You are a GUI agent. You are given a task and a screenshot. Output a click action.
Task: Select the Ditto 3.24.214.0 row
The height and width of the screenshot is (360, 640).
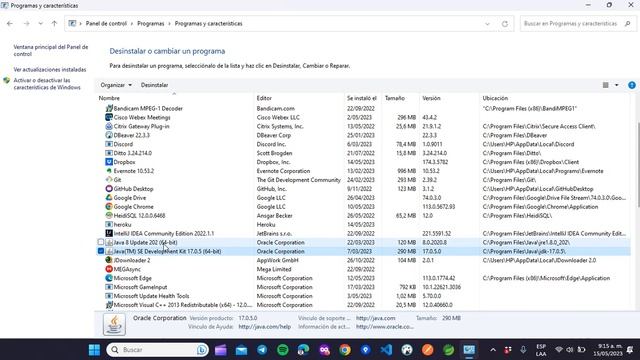(363, 153)
